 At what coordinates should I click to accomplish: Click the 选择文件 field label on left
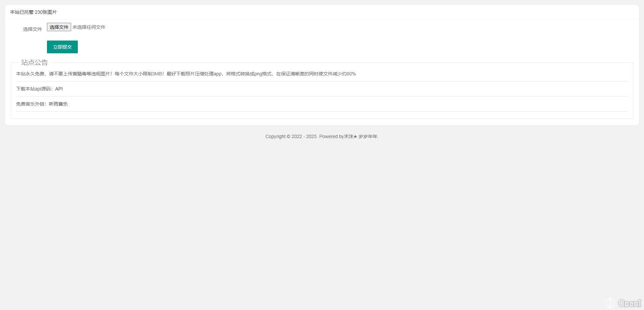(x=33, y=29)
